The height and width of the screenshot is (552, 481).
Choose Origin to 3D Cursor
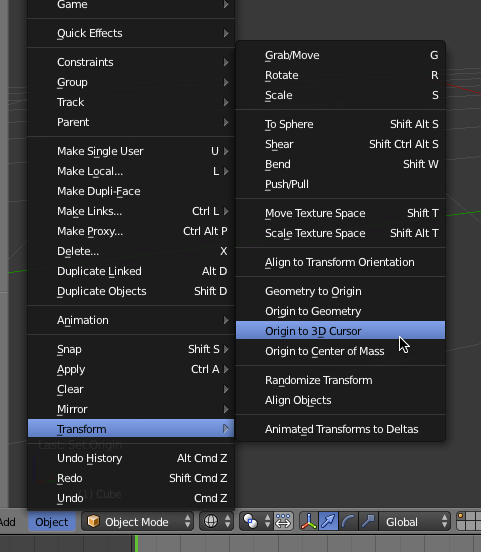coord(341,331)
